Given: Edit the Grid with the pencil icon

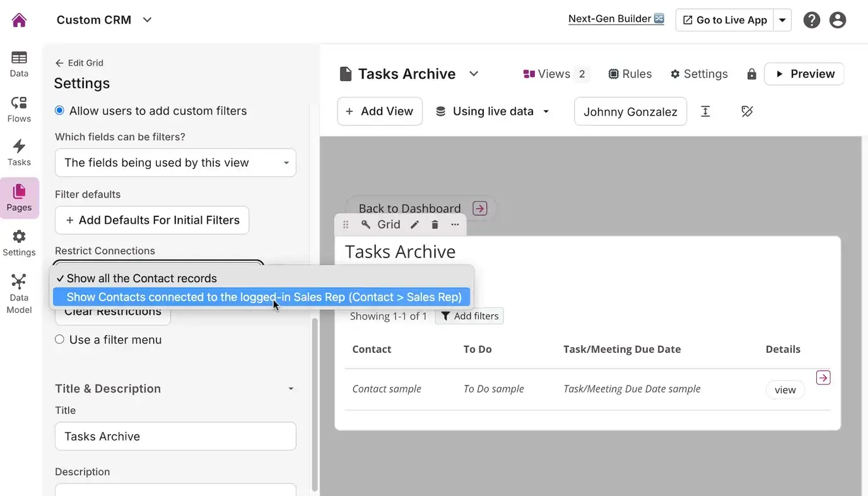Looking at the screenshot, I should coord(414,224).
